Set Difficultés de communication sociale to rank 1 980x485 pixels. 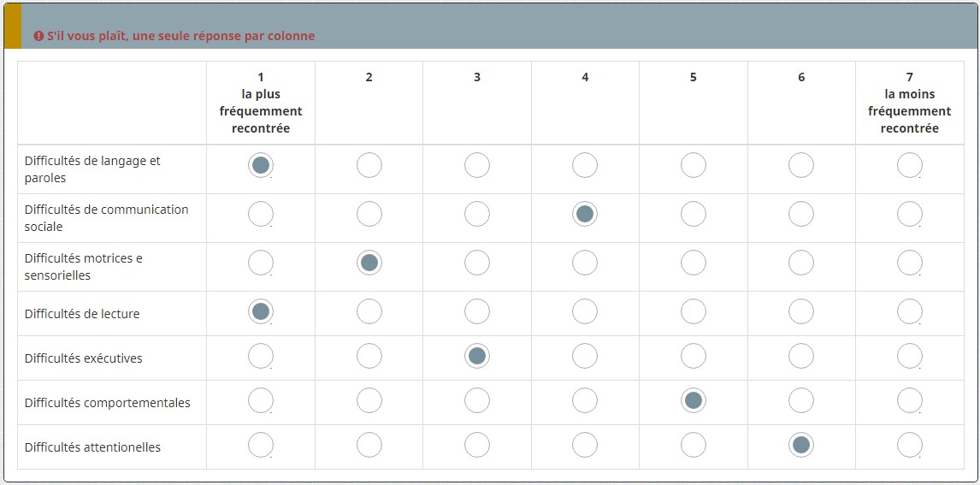261,214
